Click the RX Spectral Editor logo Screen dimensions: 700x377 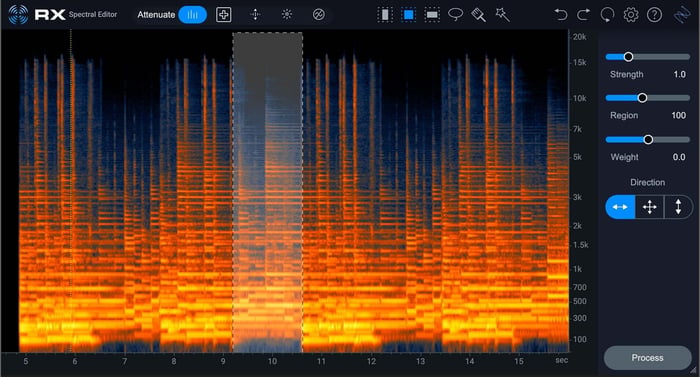[x=62, y=14]
